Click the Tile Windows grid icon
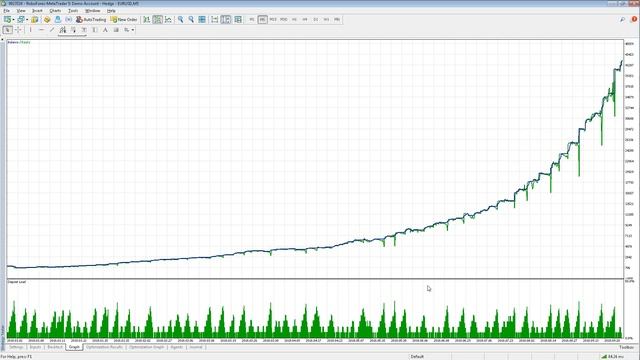 202,19
